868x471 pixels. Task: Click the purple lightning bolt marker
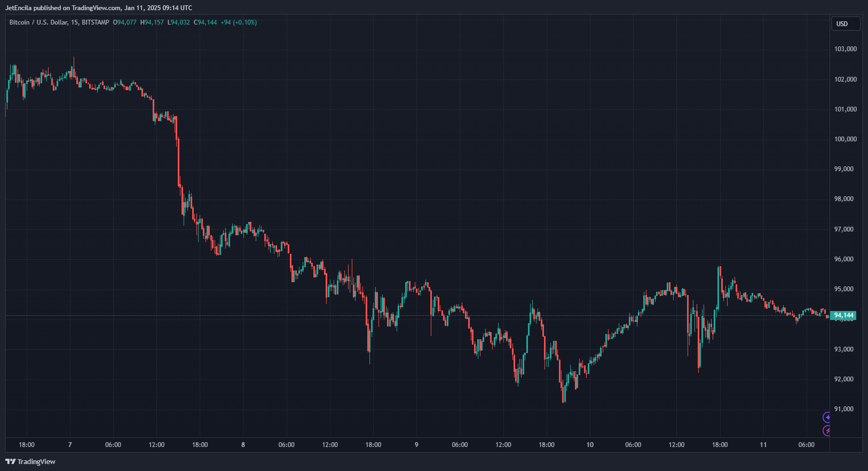pyautogui.click(x=826, y=430)
